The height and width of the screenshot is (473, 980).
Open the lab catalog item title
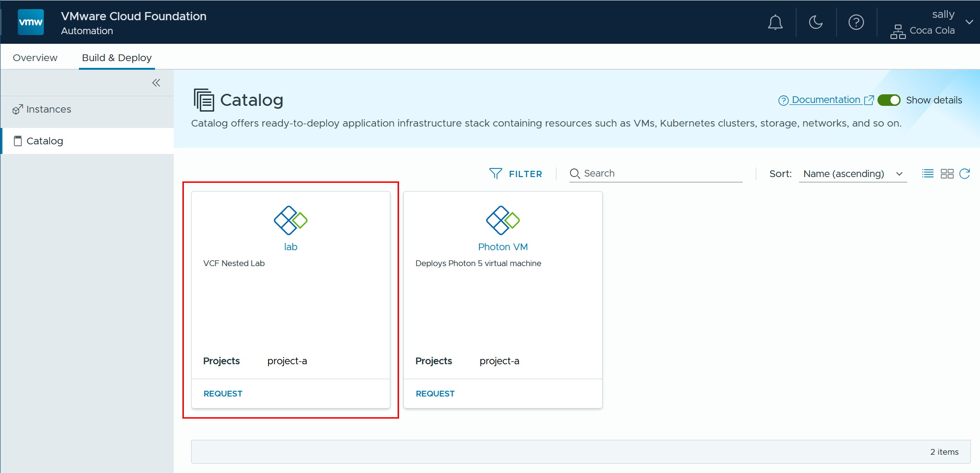(291, 247)
